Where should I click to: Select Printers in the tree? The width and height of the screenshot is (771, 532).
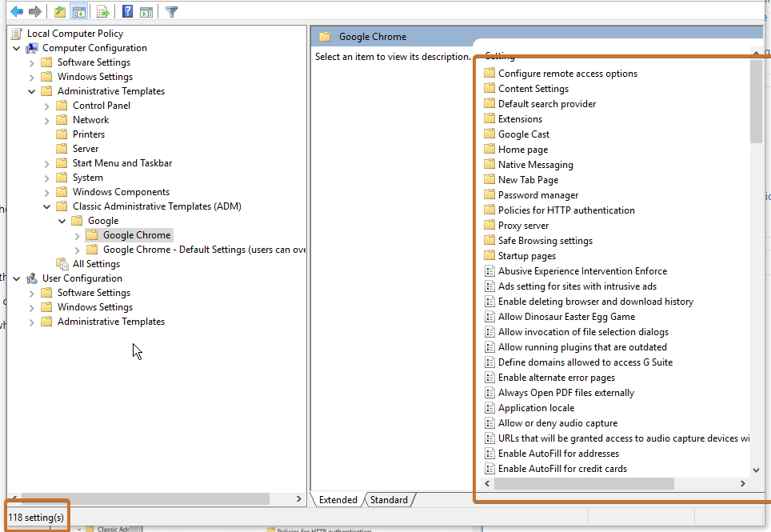pos(89,134)
